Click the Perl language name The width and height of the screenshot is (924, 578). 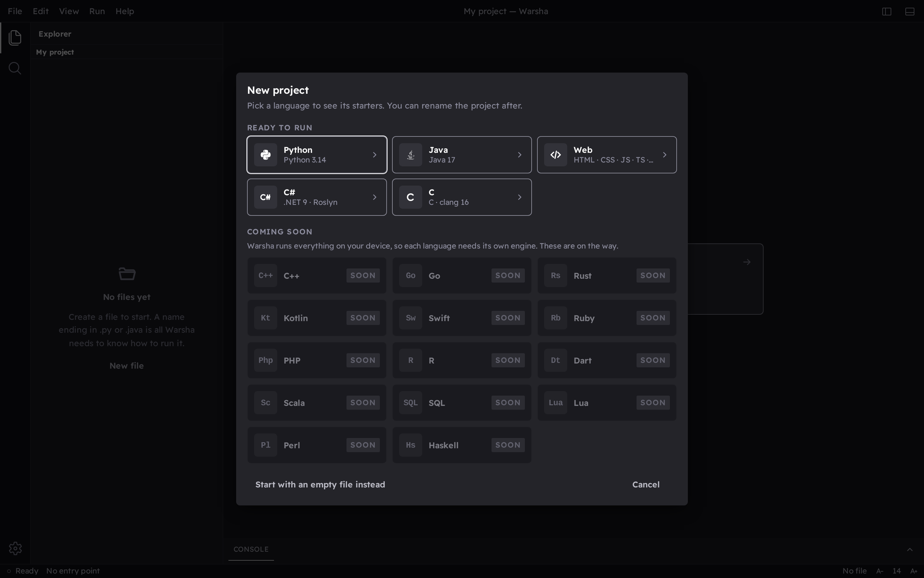point(292,445)
